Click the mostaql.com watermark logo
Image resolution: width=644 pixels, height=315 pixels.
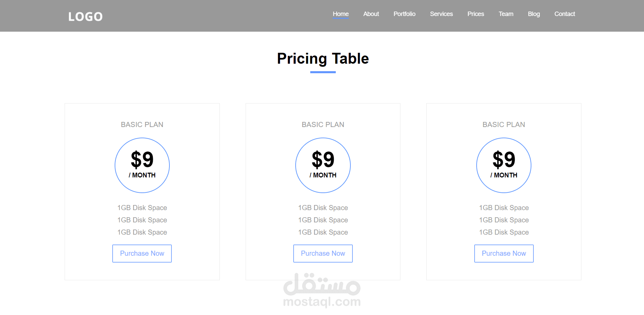tap(322, 290)
